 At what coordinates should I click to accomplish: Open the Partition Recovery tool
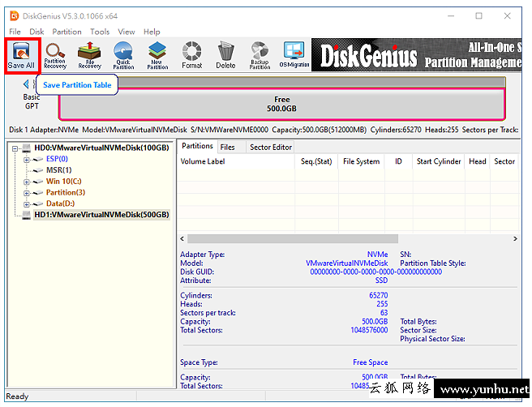point(55,55)
